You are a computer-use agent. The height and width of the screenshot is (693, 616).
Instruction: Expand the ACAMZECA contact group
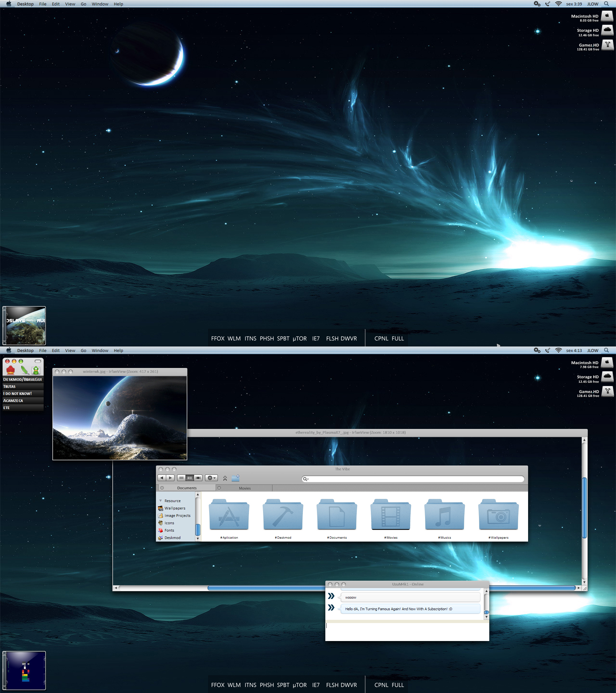click(x=23, y=401)
